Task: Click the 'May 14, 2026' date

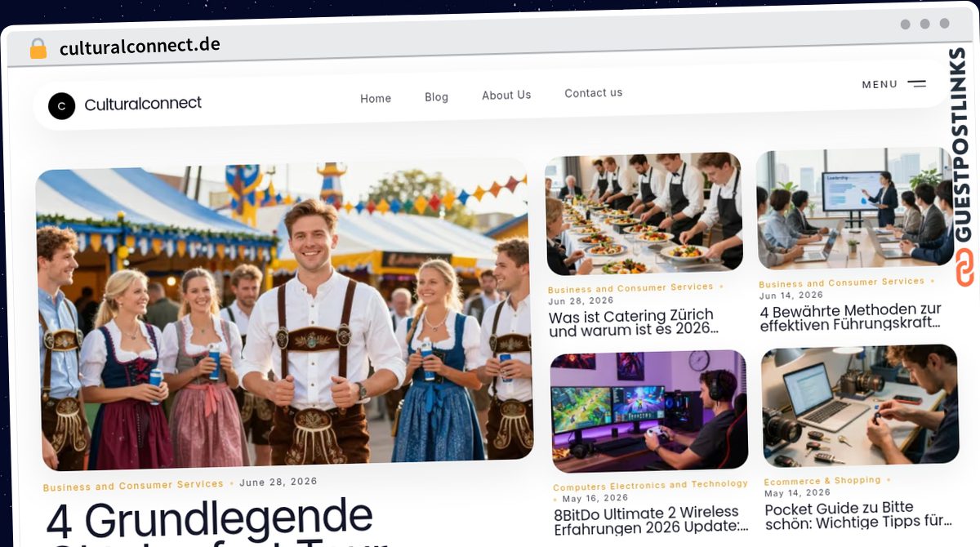Action: (x=797, y=493)
